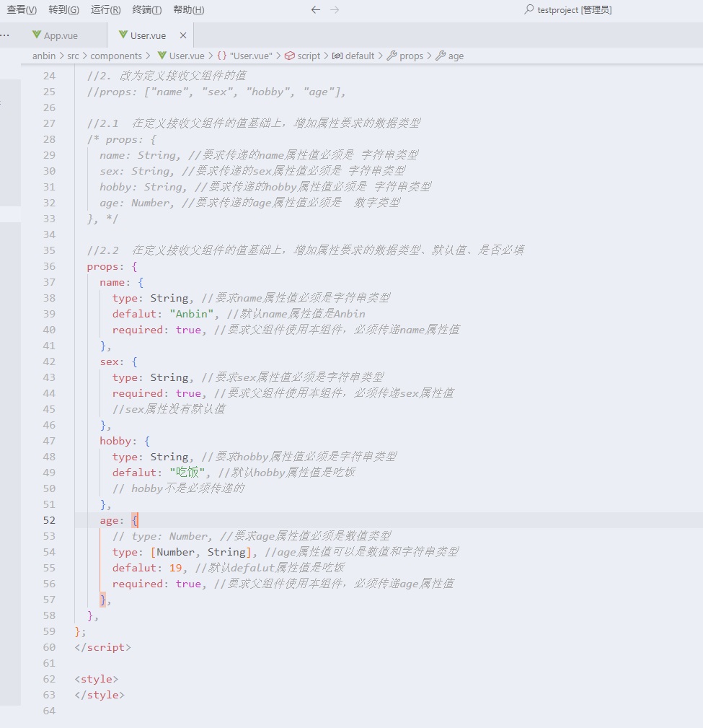Select User.vue file in breadcrumb
703x728 pixels.
point(187,56)
